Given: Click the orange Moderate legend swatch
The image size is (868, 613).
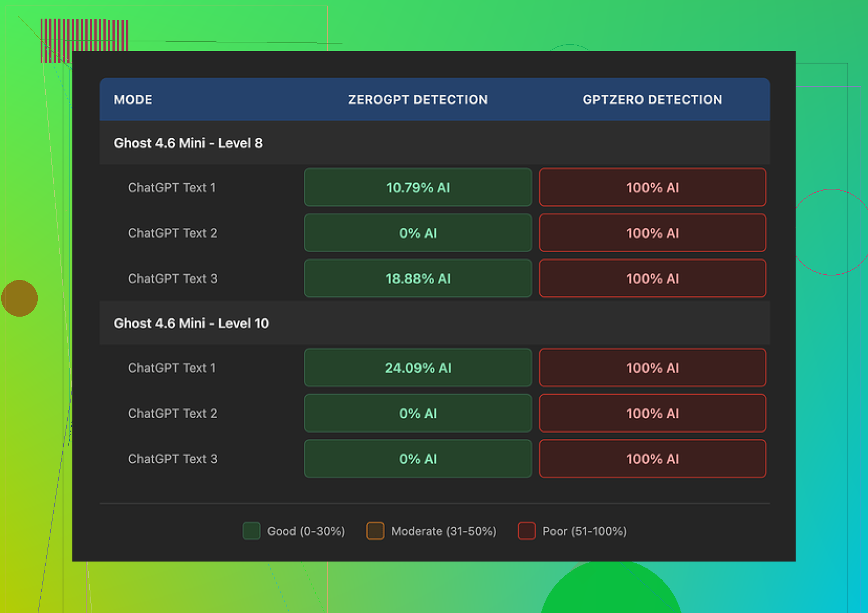Looking at the screenshot, I should coord(375,531).
